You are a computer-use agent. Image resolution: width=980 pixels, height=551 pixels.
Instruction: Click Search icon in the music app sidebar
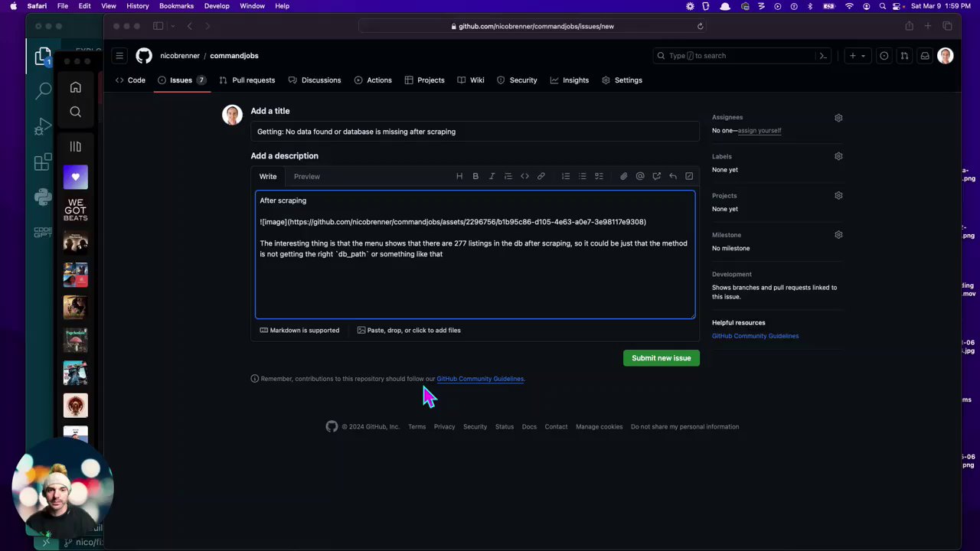click(x=75, y=112)
